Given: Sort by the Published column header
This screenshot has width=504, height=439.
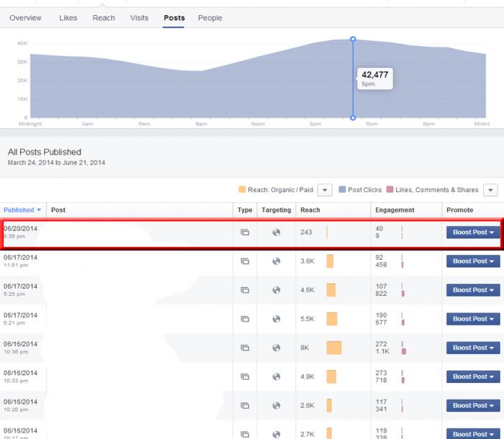Looking at the screenshot, I should pos(22,210).
